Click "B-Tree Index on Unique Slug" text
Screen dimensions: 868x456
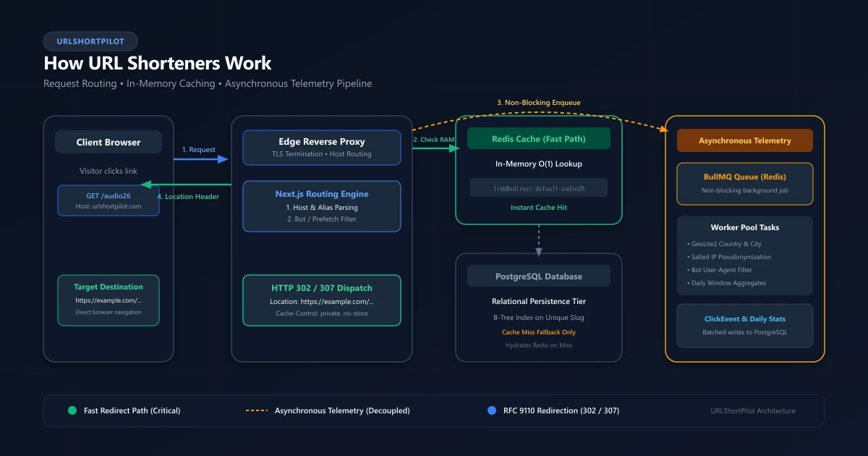tap(539, 318)
